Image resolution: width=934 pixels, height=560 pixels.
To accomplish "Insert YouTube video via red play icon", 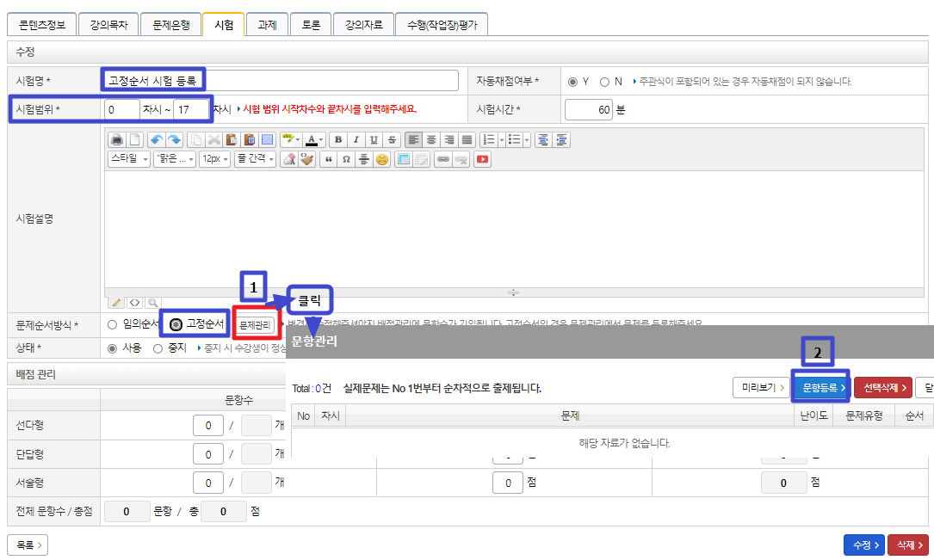I will [x=482, y=159].
